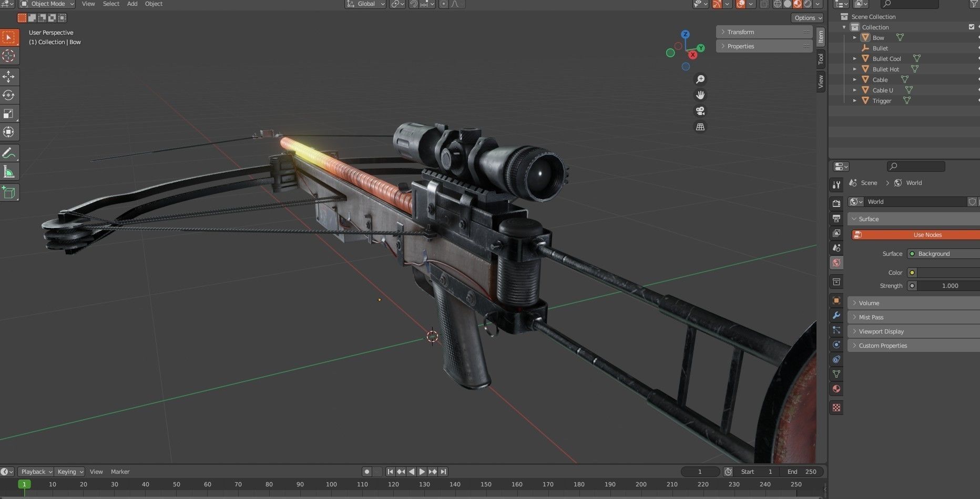The height and width of the screenshot is (499, 980).
Task: Open timeline Marker menu
Action: click(x=120, y=472)
